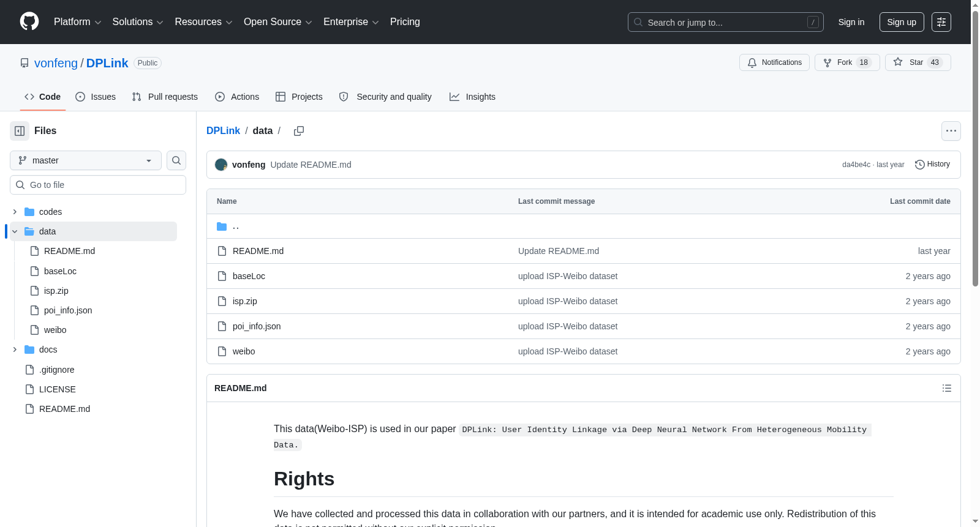Screen dimensions: 980x527
Task: Open the 'Update README.md' commit message in commit bar
Action: pyautogui.click(x=311, y=165)
